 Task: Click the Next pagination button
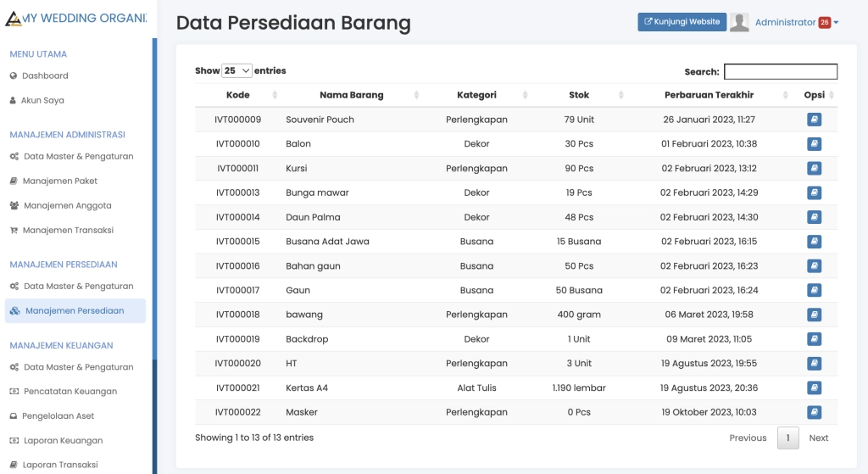[818, 438]
